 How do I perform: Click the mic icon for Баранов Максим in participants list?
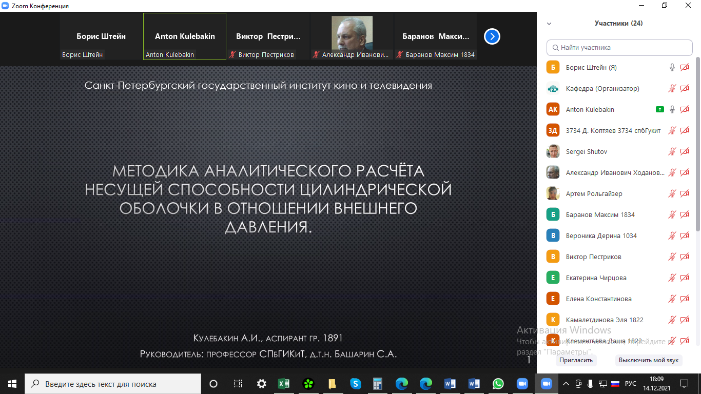pos(671,215)
